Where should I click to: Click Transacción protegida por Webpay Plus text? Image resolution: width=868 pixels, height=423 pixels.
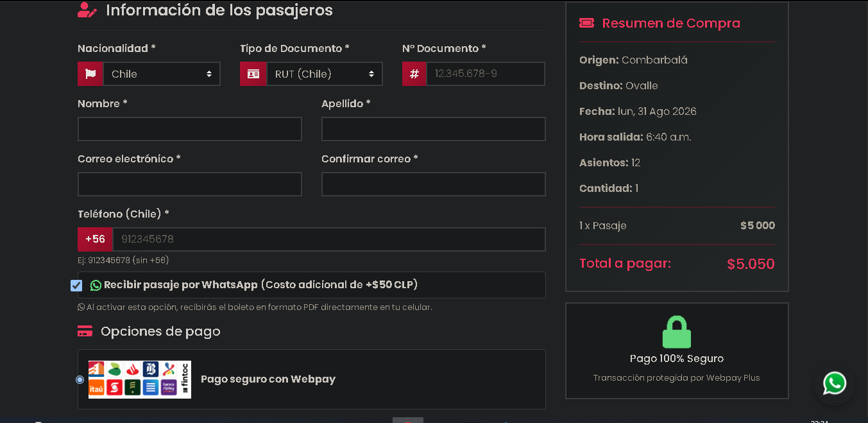(677, 378)
